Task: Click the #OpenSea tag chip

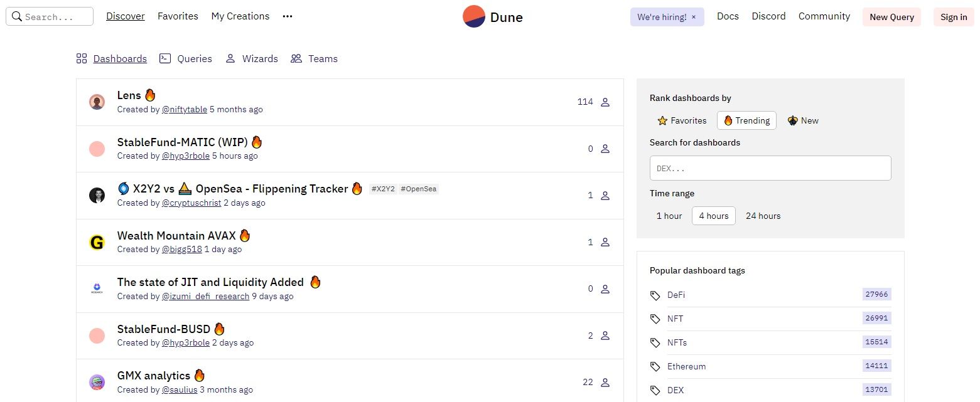Action: click(x=418, y=189)
